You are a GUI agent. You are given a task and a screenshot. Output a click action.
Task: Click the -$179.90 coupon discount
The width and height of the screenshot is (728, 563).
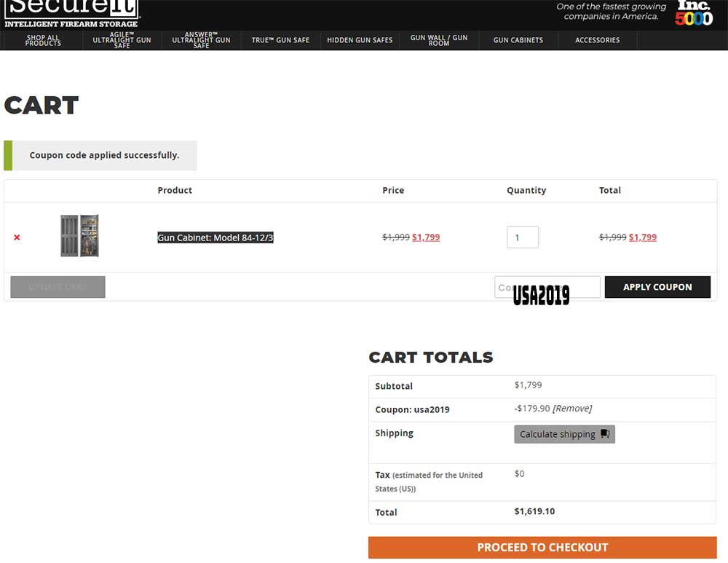532,409
